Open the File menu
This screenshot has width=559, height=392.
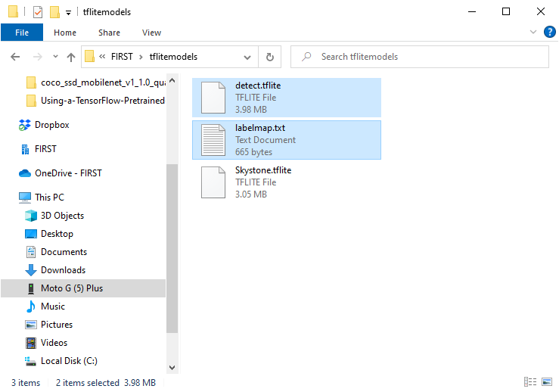pyautogui.click(x=22, y=33)
